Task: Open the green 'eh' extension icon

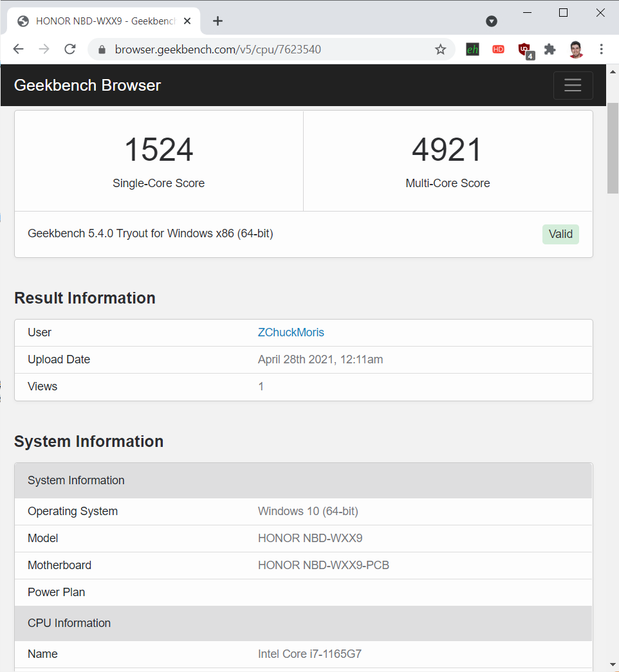Action: click(x=472, y=50)
